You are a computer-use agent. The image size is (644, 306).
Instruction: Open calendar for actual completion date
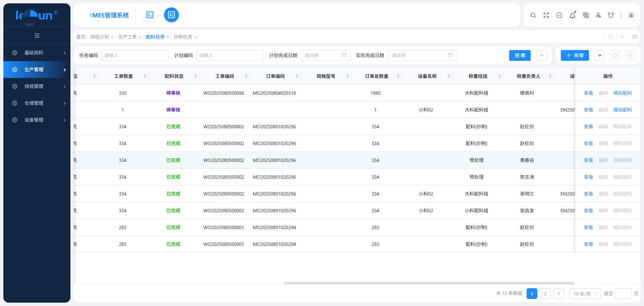tap(450, 55)
